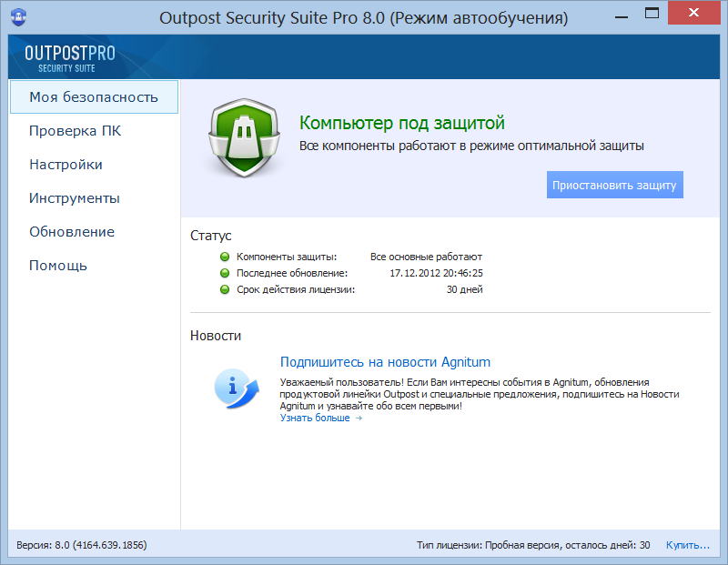The width and height of the screenshot is (728, 565).
Task: Open the Помощь section
Action: click(58, 266)
